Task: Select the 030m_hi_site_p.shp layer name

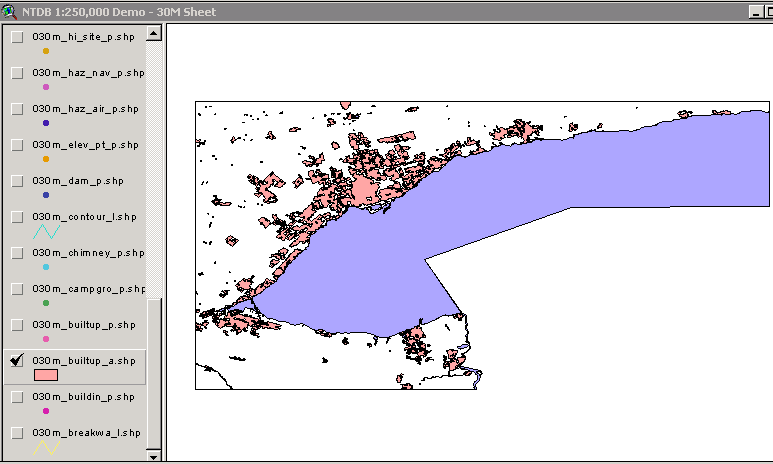Action: 83,37
